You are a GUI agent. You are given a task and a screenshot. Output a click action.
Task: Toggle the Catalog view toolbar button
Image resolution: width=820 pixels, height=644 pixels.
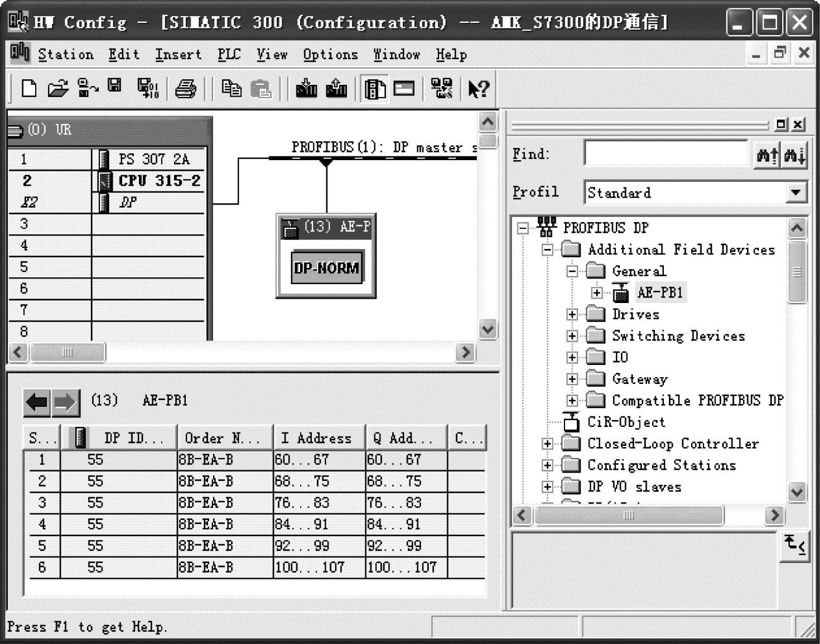click(374, 89)
